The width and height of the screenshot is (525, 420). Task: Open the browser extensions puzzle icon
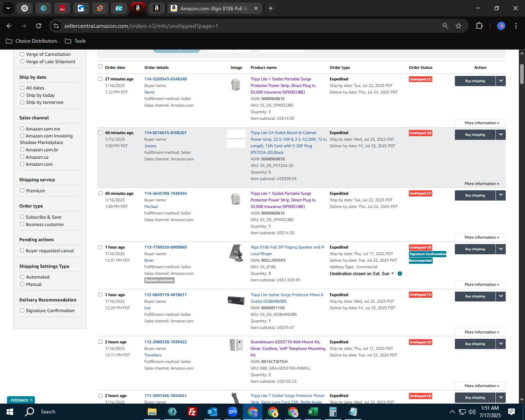(x=479, y=26)
